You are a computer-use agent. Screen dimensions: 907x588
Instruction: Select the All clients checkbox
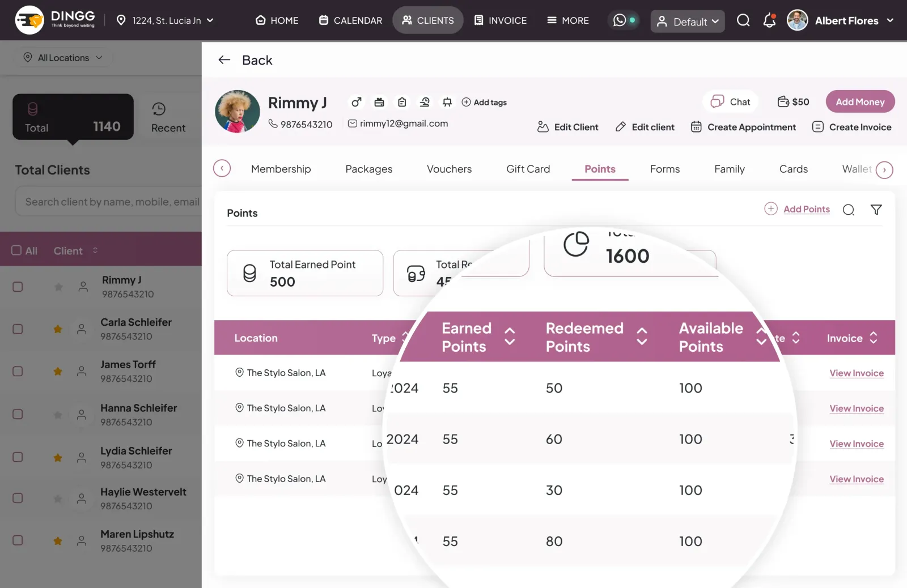[x=17, y=250]
